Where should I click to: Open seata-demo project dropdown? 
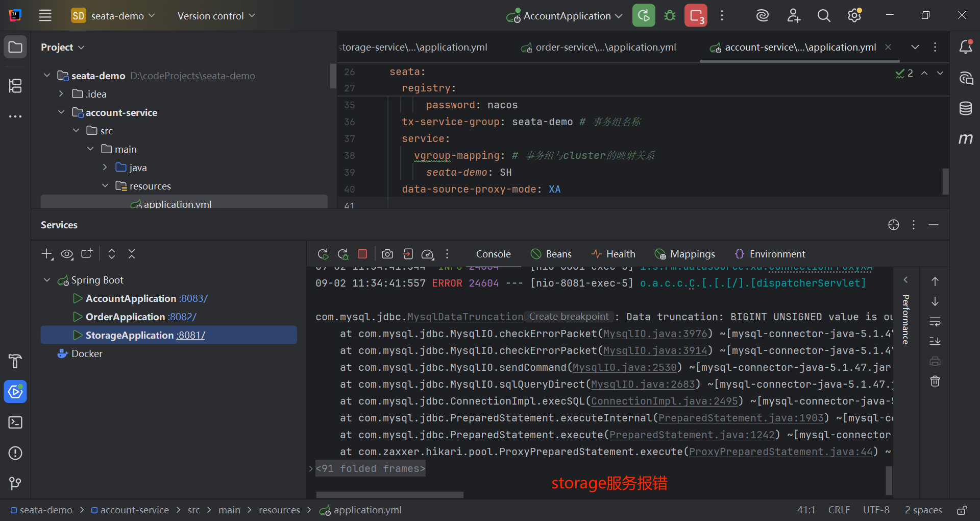(x=113, y=16)
